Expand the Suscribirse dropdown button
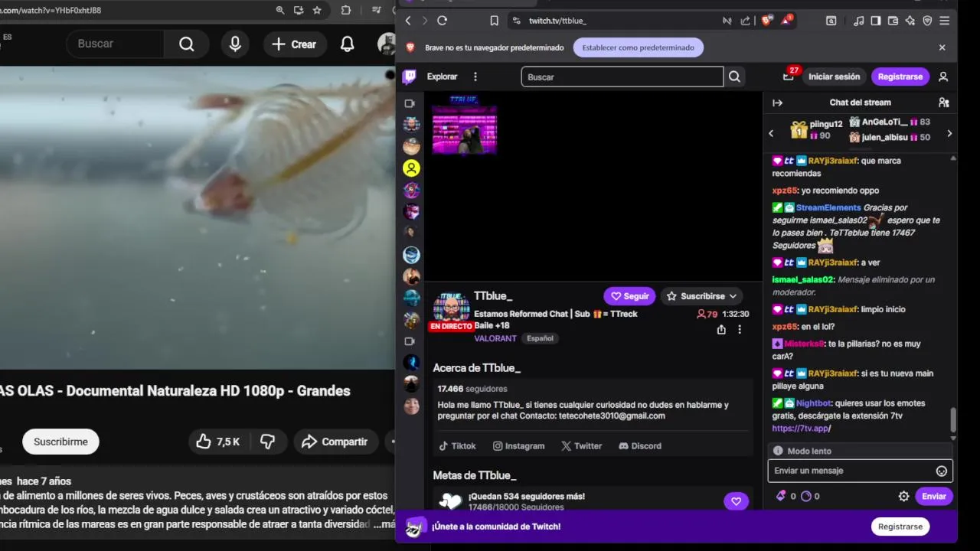980x551 pixels. (x=701, y=296)
